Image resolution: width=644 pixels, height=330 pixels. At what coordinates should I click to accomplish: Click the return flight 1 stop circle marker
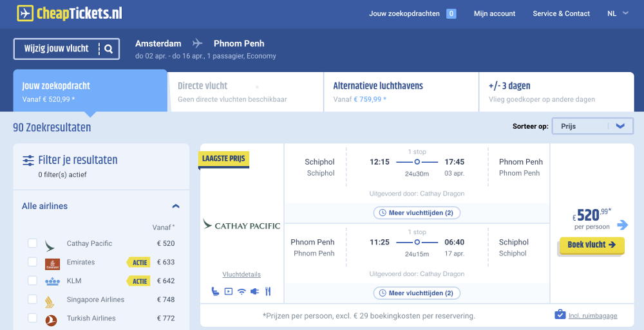417,242
